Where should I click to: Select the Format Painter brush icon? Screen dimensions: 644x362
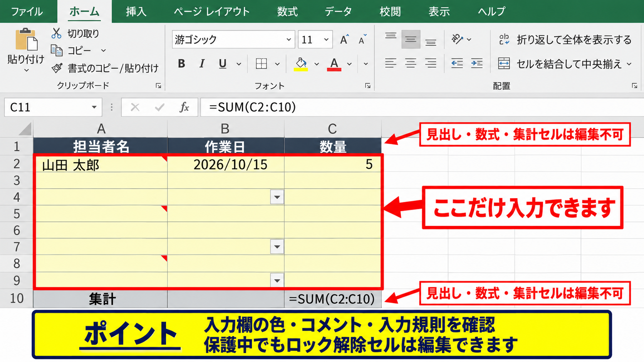click(57, 68)
